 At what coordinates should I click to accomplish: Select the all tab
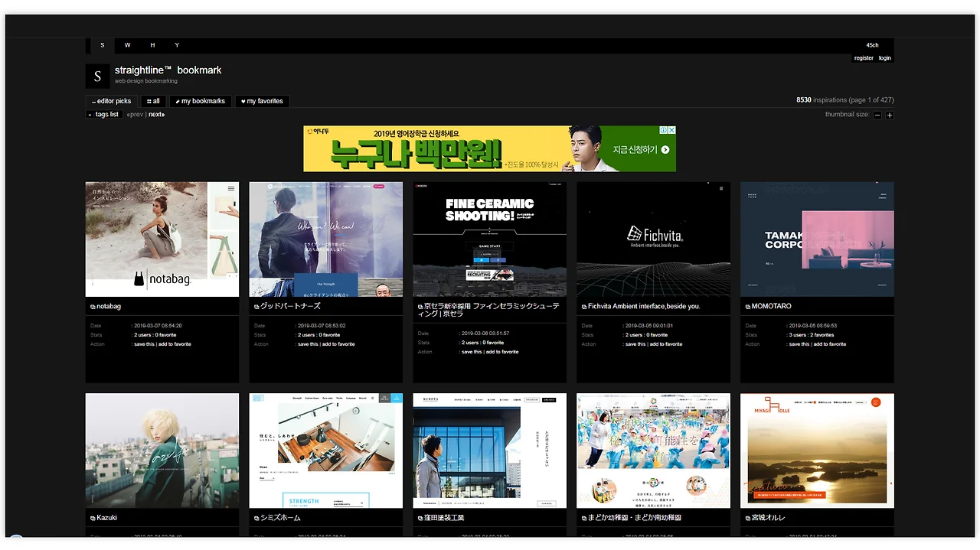[x=153, y=101]
